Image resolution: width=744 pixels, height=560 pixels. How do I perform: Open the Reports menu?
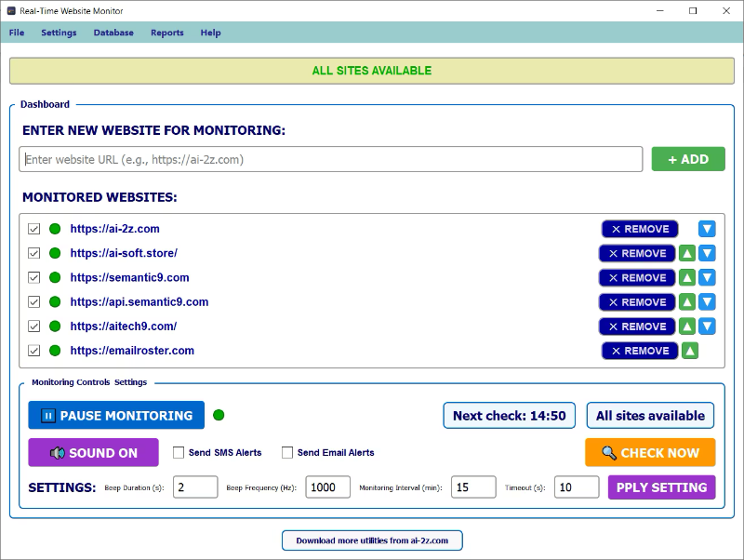tap(167, 33)
